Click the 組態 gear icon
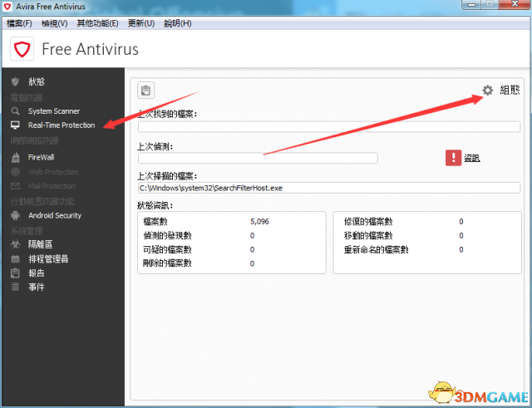The height and width of the screenshot is (408, 532). (x=488, y=91)
